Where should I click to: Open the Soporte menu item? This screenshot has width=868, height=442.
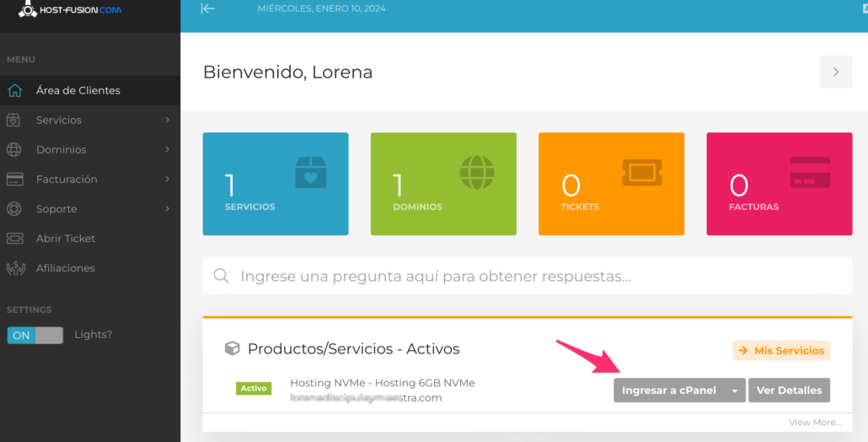coord(90,209)
